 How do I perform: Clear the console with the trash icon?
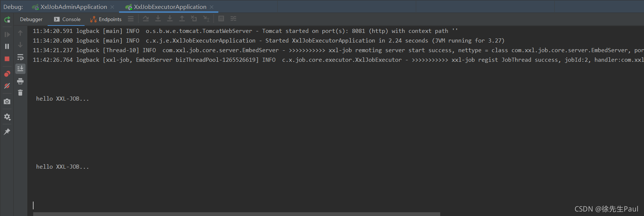click(20, 92)
